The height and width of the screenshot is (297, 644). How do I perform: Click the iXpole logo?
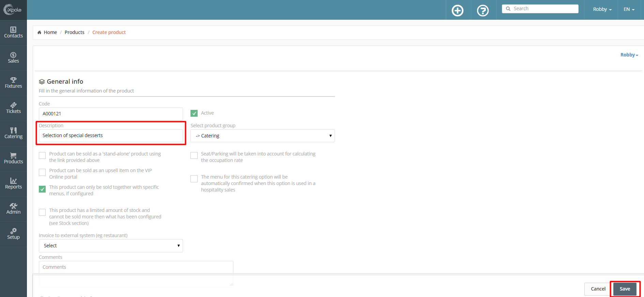pyautogui.click(x=13, y=10)
